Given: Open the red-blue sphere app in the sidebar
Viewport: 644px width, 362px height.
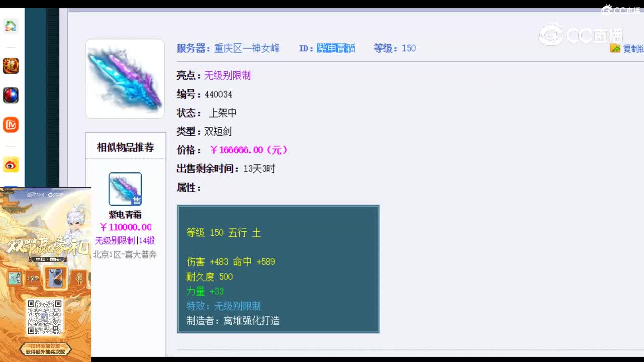Looking at the screenshot, I should coord(11,95).
